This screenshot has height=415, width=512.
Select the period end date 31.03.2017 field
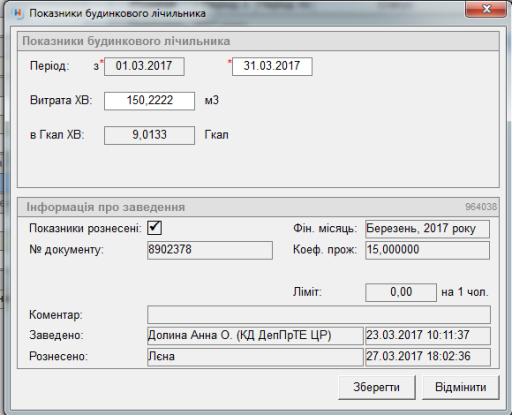[x=272, y=66]
